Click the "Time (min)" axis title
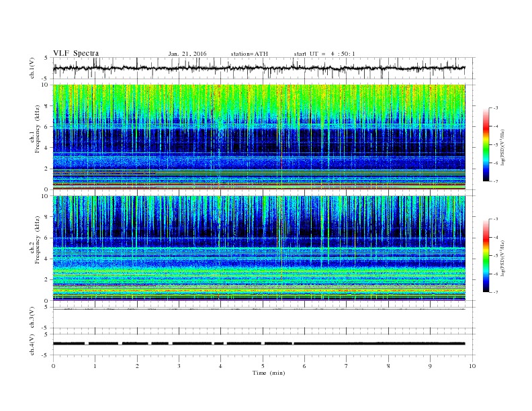 (269, 373)
